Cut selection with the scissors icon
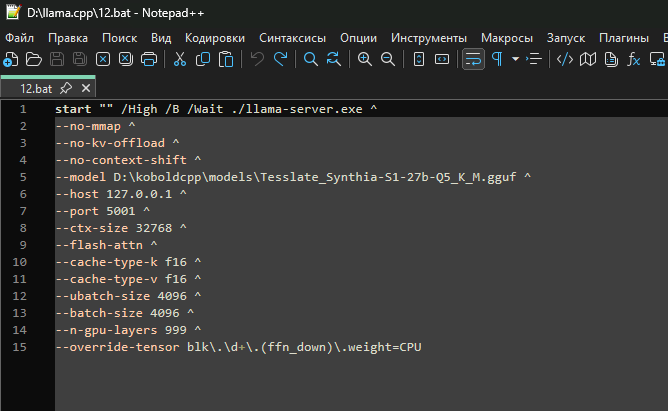This screenshot has width=668, height=411. coord(180,59)
